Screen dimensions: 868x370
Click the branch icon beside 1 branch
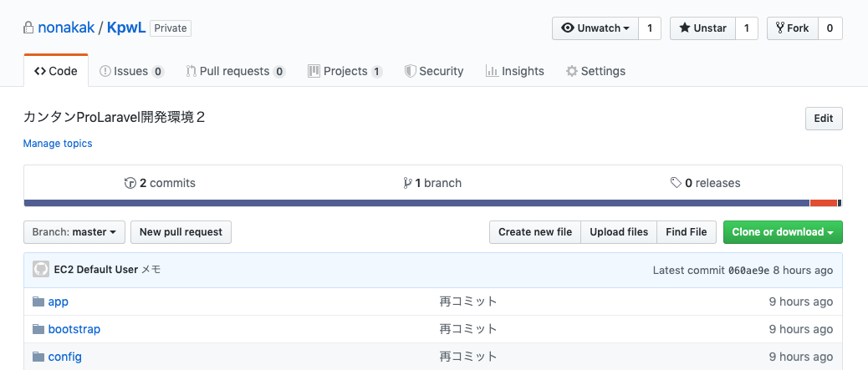tap(407, 183)
